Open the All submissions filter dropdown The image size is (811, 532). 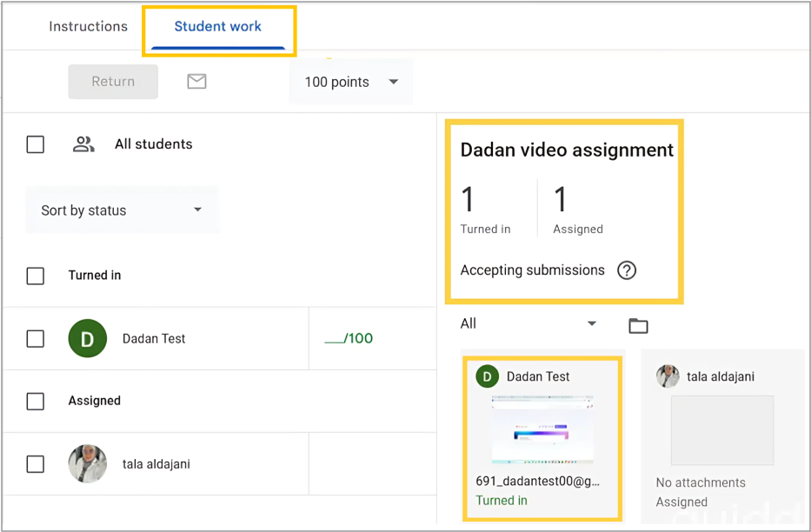(528, 323)
